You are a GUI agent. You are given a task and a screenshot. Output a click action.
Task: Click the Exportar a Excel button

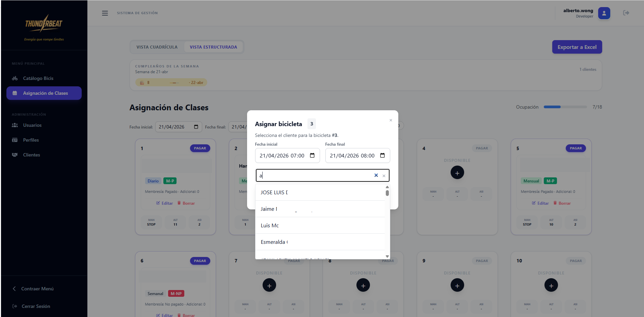tap(577, 47)
